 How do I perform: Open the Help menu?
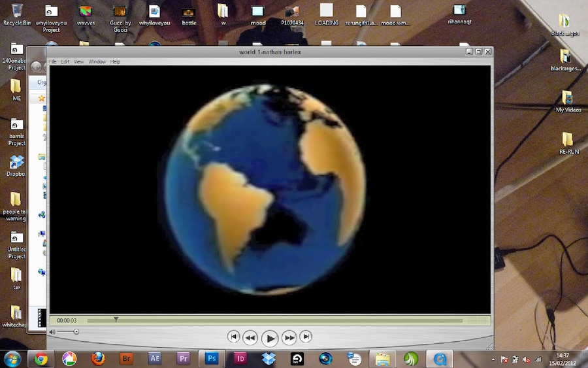[x=115, y=61]
